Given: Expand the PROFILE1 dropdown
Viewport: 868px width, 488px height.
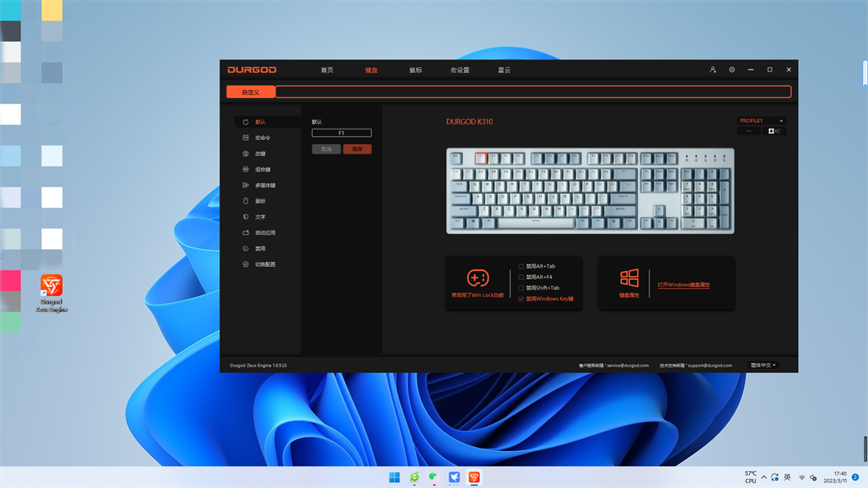Looking at the screenshot, I should click(761, 121).
